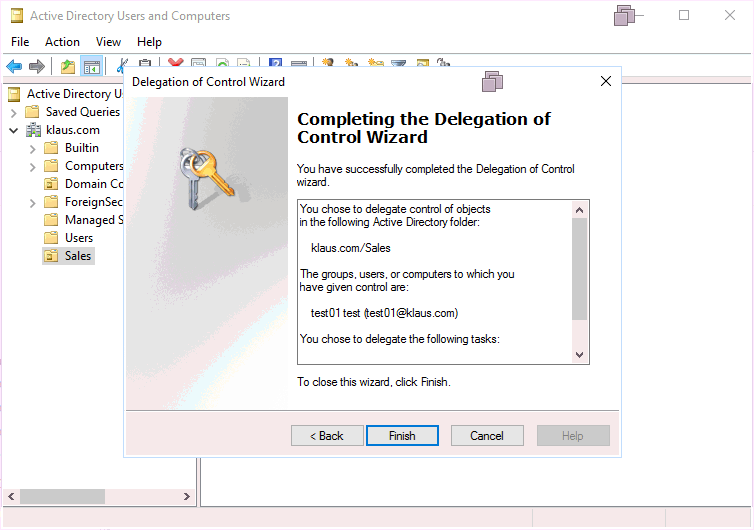Click the Saved Queries folder icon
The width and height of the screenshot is (754, 530).
[x=32, y=112]
